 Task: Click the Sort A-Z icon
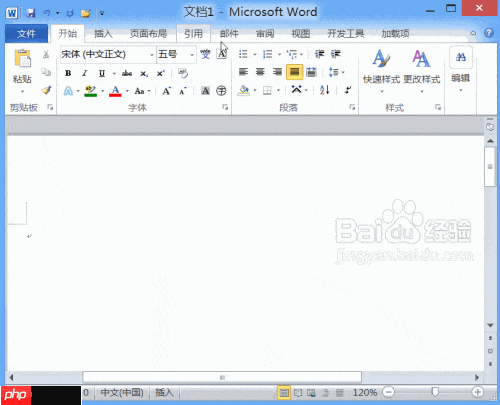pyautogui.click(x=325, y=90)
